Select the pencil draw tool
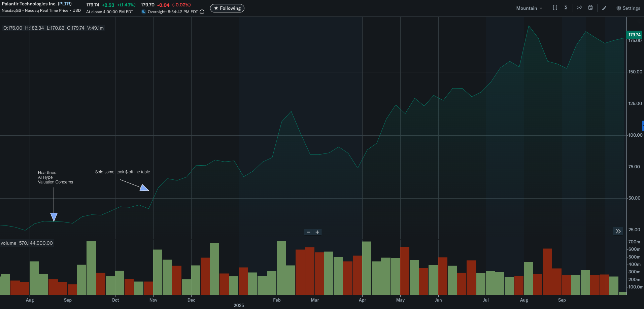 point(604,8)
